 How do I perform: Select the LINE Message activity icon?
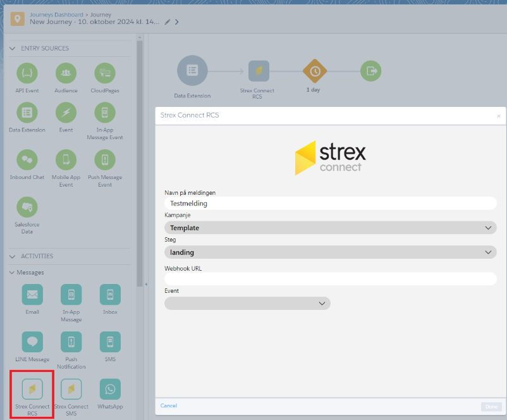(x=32, y=342)
